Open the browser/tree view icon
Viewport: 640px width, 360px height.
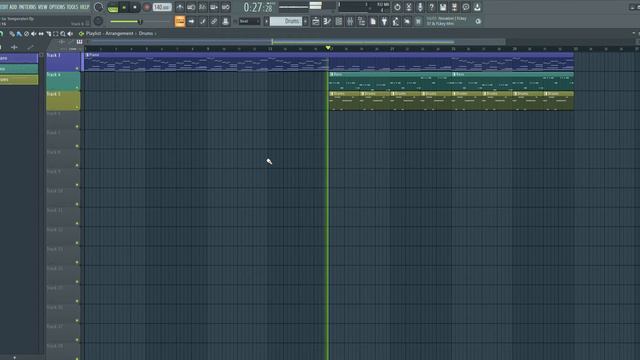(361, 21)
